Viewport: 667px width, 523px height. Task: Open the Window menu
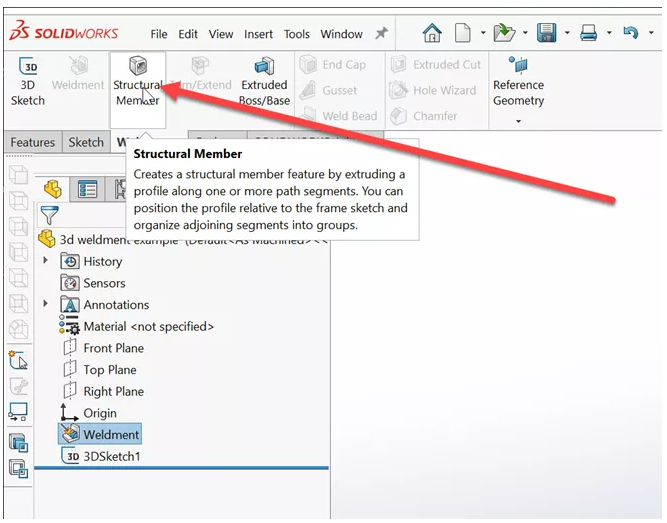(341, 34)
